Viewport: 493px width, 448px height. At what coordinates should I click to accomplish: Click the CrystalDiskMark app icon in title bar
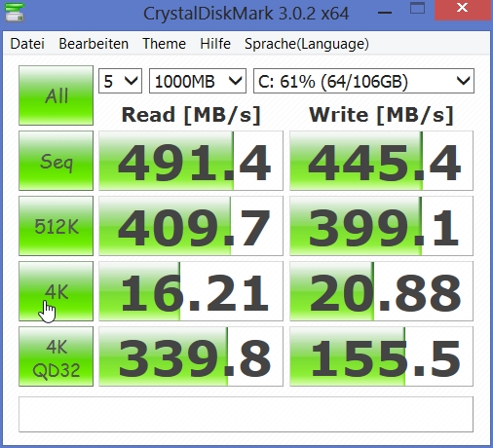(x=15, y=12)
